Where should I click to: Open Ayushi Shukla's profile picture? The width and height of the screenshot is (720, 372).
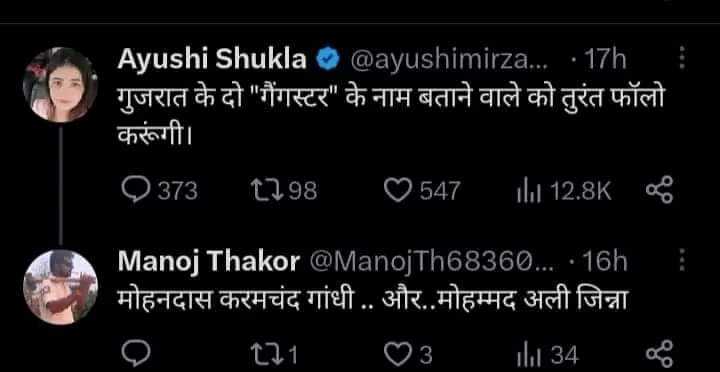60,85
